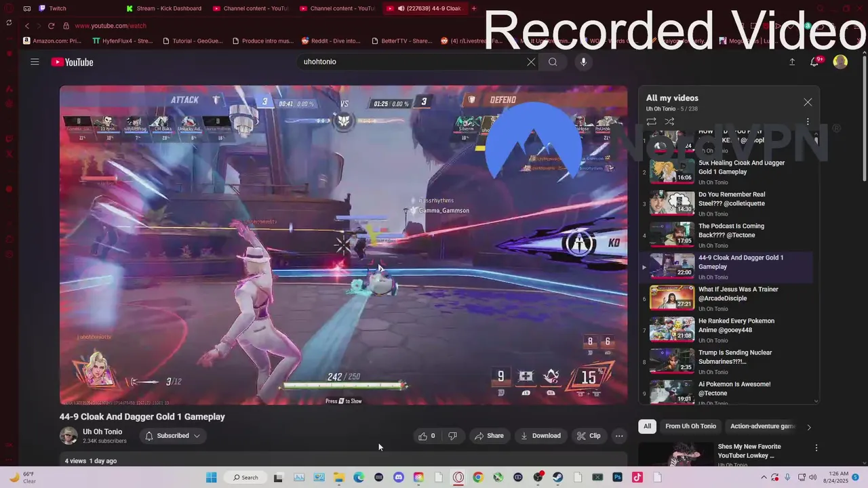This screenshot has height=488, width=868.
Task: Go back in browser history
Action: (x=26, y=26)
